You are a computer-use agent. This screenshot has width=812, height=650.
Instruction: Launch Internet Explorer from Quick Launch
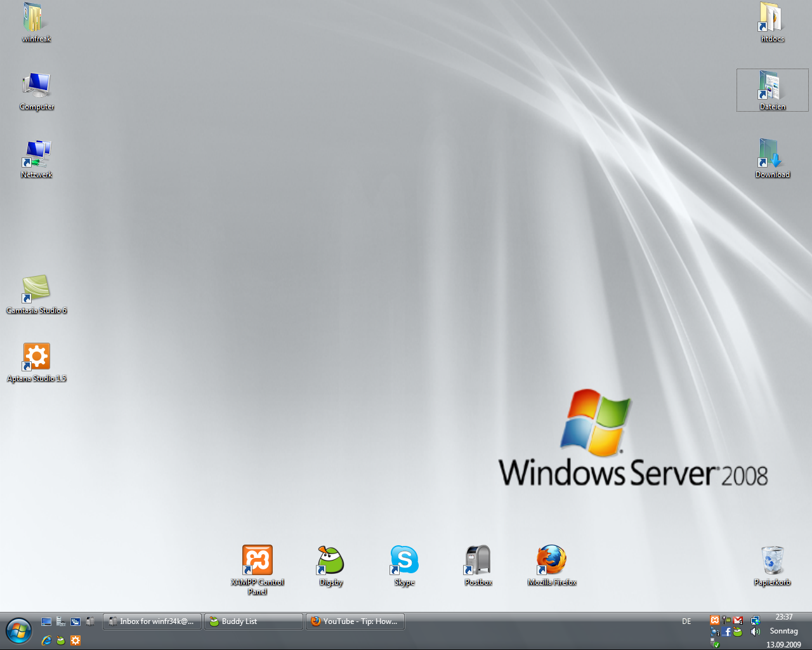[x=46, y=640]
